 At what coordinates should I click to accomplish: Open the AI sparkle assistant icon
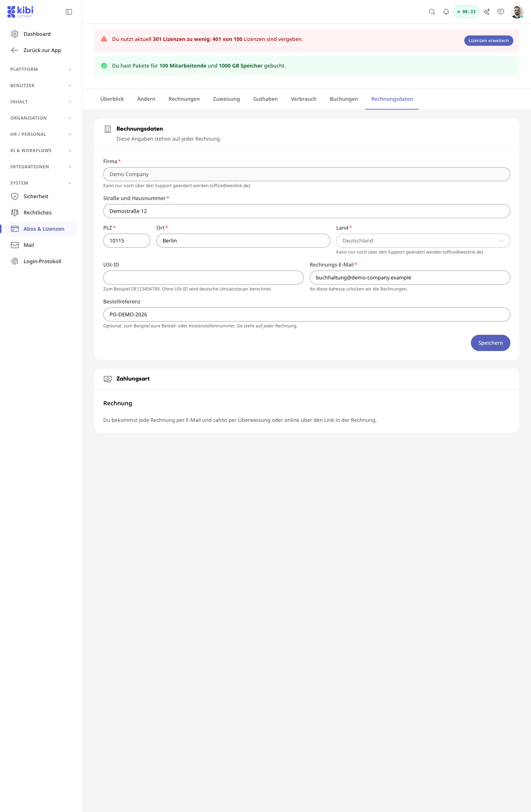[487, 12]
